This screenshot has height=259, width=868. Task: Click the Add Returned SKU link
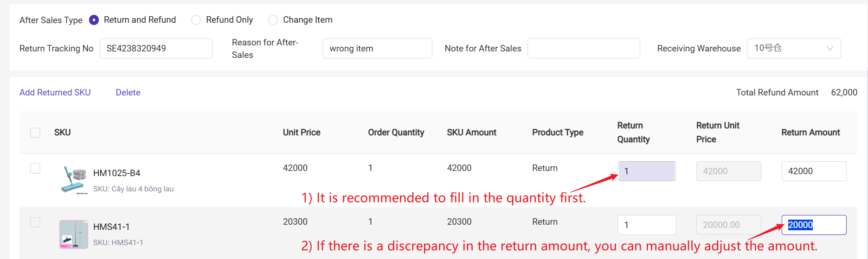tap(55, 92)
